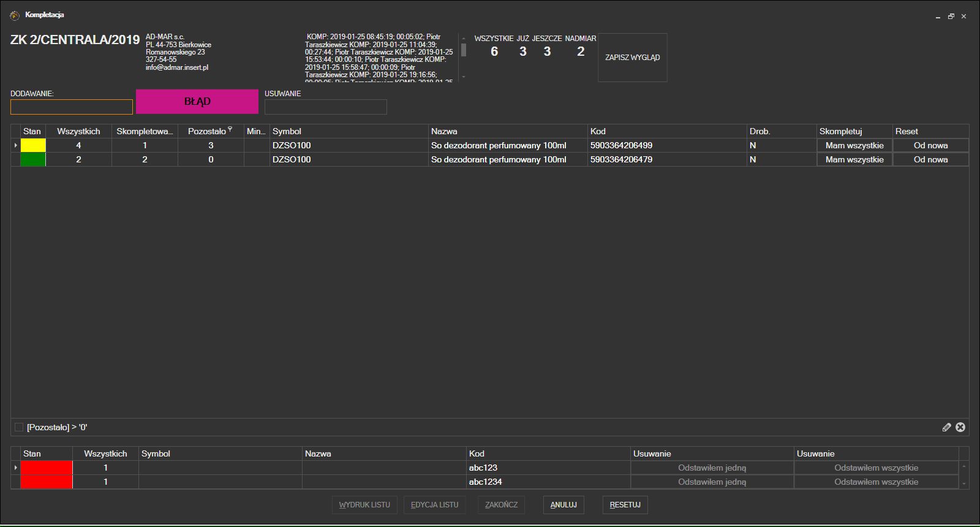Click the red Stan cell for abc1234

tap(47, 482)
